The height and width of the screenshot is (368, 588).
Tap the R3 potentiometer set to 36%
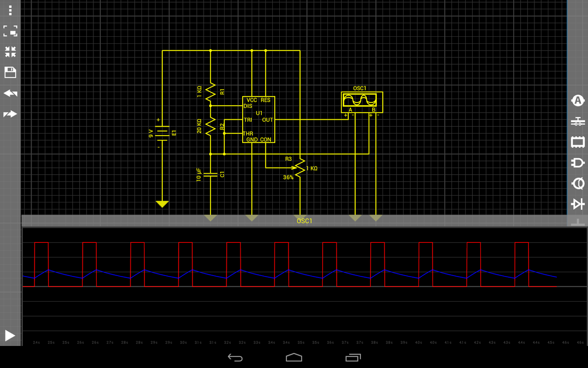click(300, 168)
